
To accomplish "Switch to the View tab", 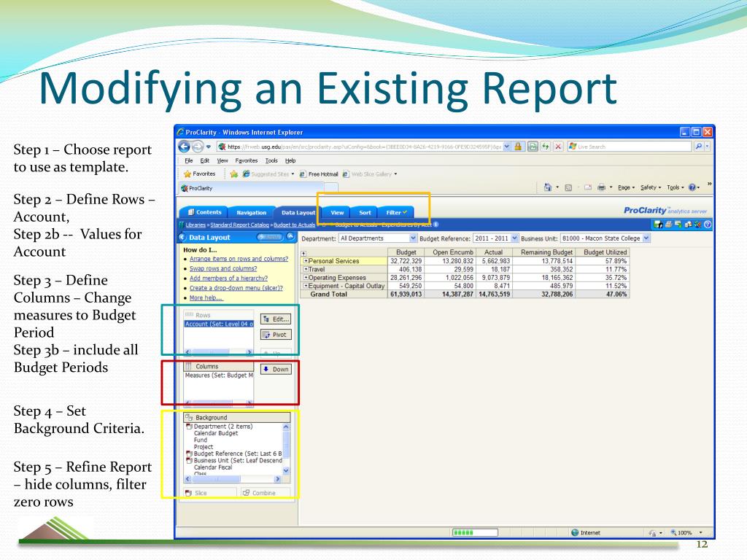I will tap(337, 212).
